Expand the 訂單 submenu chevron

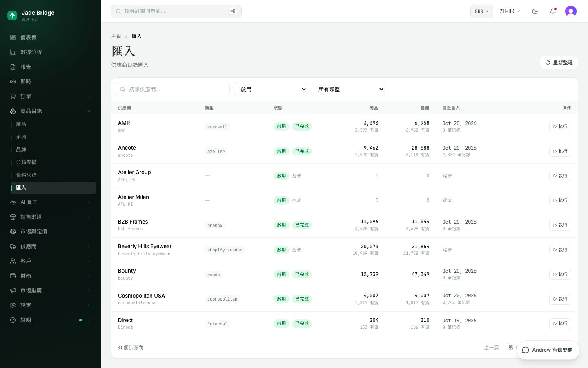coord(89,96)
